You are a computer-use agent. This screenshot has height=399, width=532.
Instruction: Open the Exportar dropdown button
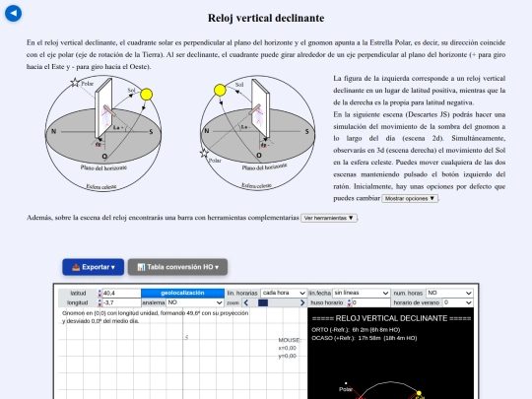coord(94,267)
